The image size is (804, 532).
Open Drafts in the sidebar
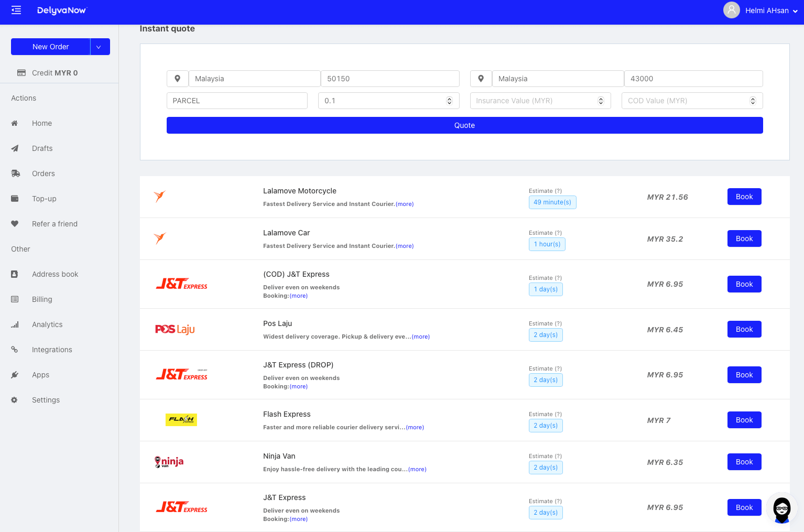(x=42, y=148)
